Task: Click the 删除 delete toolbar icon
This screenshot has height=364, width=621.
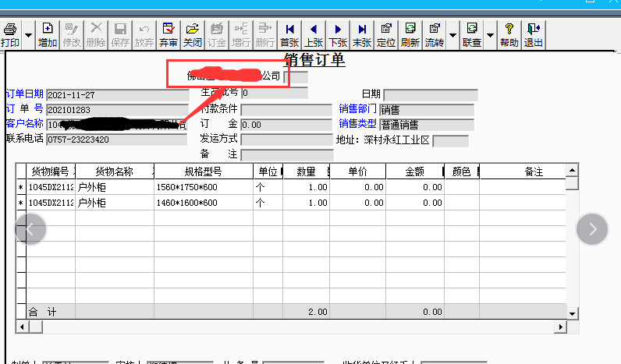Action: (96, 35)
